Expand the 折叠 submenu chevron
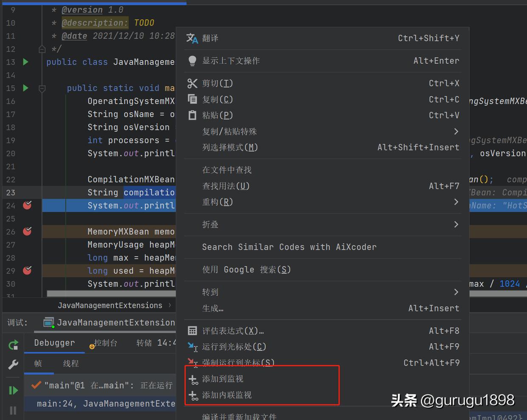This screenshot has width=527, height=420. click(x=456, y=224)
